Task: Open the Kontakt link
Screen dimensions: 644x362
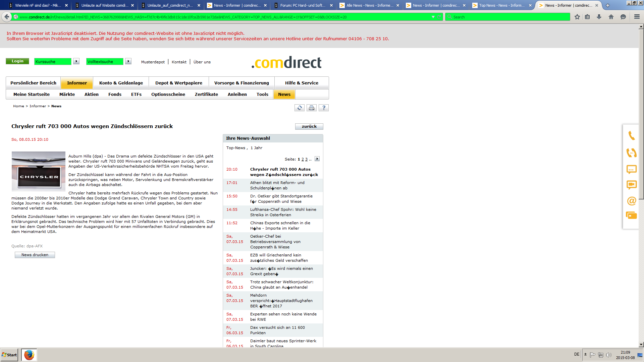Action: pyautogui.click(x=179, y=62)
